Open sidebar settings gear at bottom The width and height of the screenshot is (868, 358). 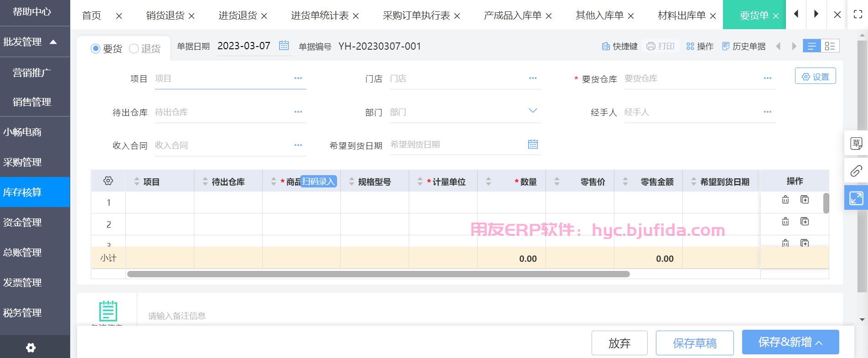(x=31, y=348)
